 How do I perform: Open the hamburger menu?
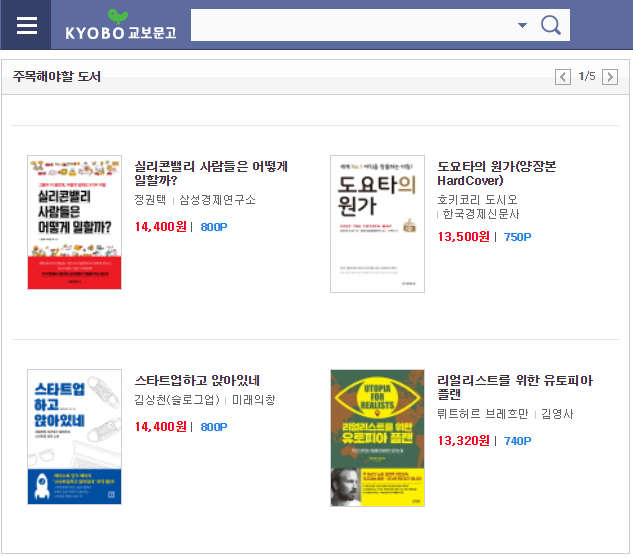[x=27, y=25]
